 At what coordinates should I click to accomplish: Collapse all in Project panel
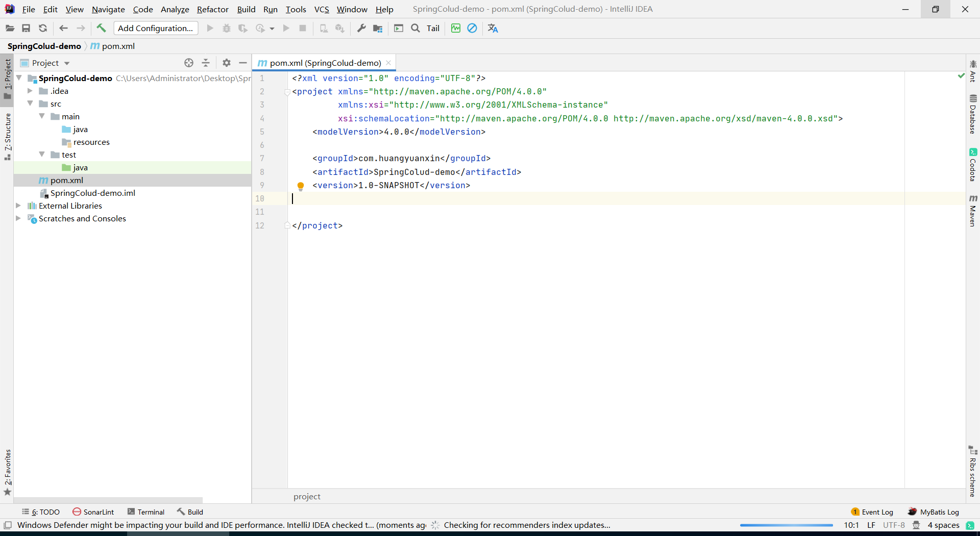coord(206,63)
